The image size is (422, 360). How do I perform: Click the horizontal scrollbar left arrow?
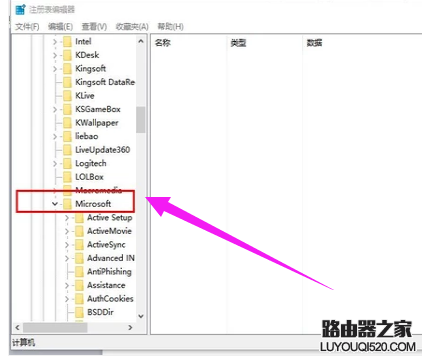click(18, 328)
